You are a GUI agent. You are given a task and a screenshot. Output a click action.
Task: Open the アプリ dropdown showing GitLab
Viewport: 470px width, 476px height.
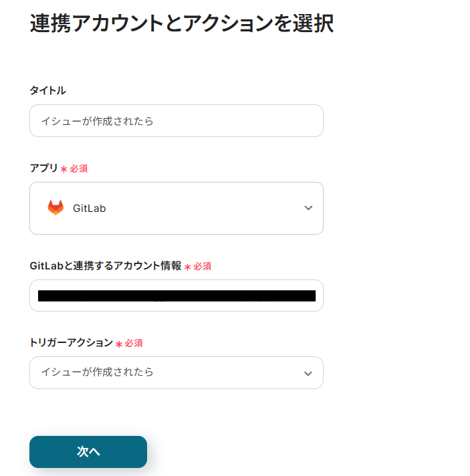[177, 208]
